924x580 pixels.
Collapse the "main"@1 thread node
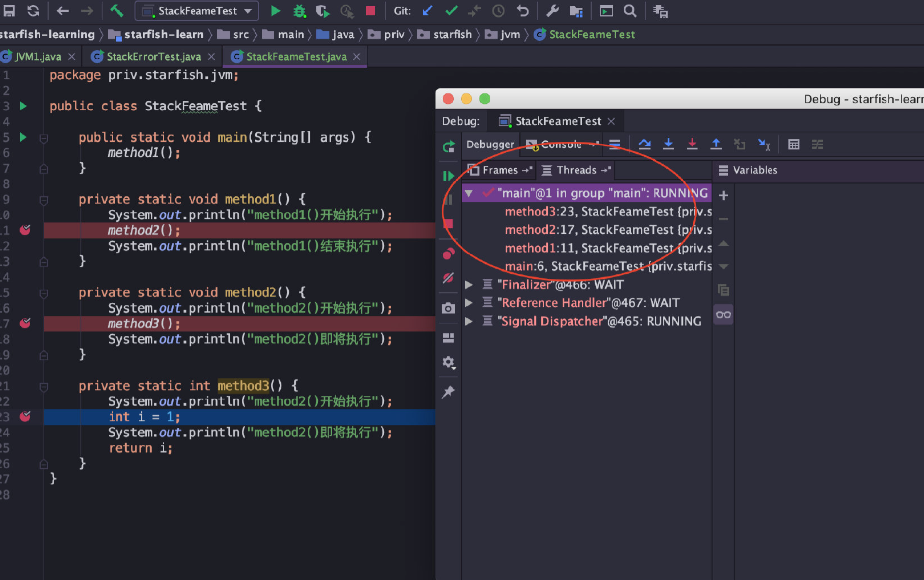pyautogui.click(x=469, y=193)
